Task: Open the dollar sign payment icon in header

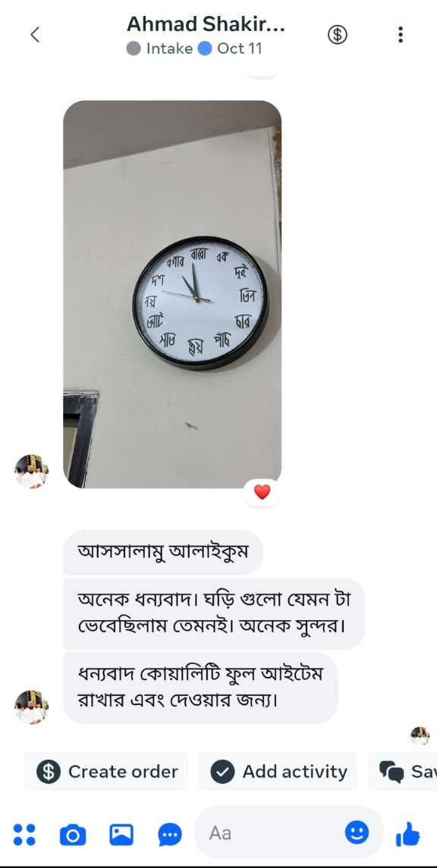Action: click(x=338, y=35)
